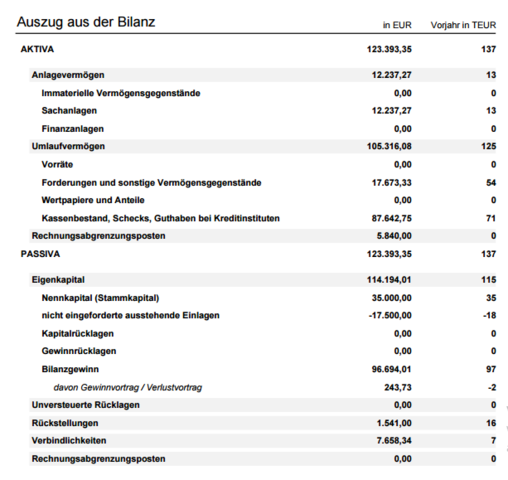The width and height of the screenshot is (508, 480).
Task: Select the 'Vorjahr in TEUR' column header
Action: click(463, 25)
